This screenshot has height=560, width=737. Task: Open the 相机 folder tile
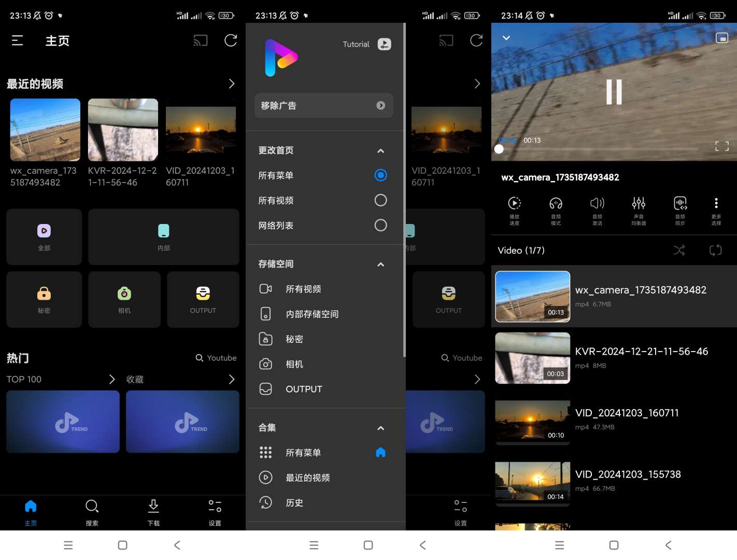(124, 299)
